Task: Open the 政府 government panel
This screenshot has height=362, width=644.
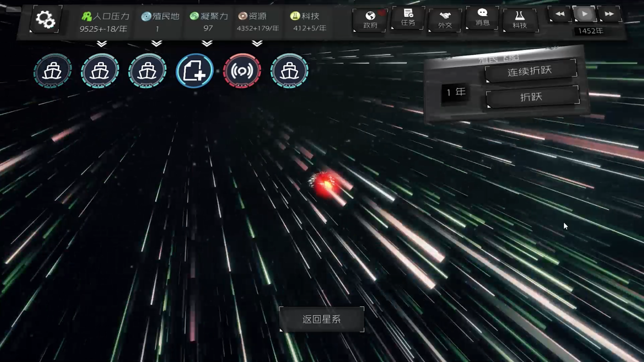Action: tap(370, 20)
